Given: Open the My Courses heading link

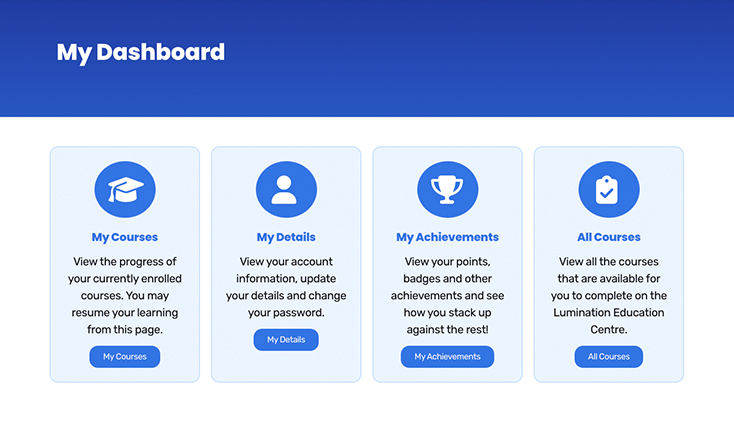Looking at the screenshot, I should (125, 237).
